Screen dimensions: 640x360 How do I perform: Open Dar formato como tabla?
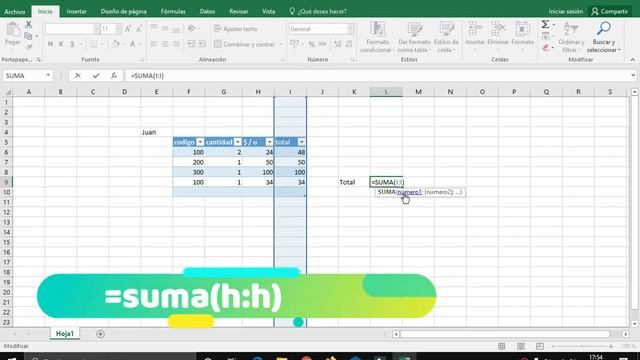click(x=414, y=38)
